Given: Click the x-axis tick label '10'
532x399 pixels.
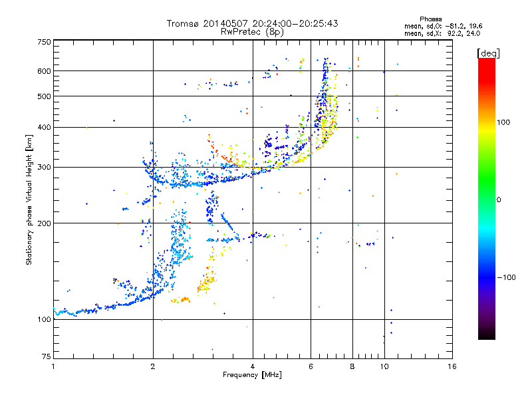Looking at the screenshot, I should 384,366.
